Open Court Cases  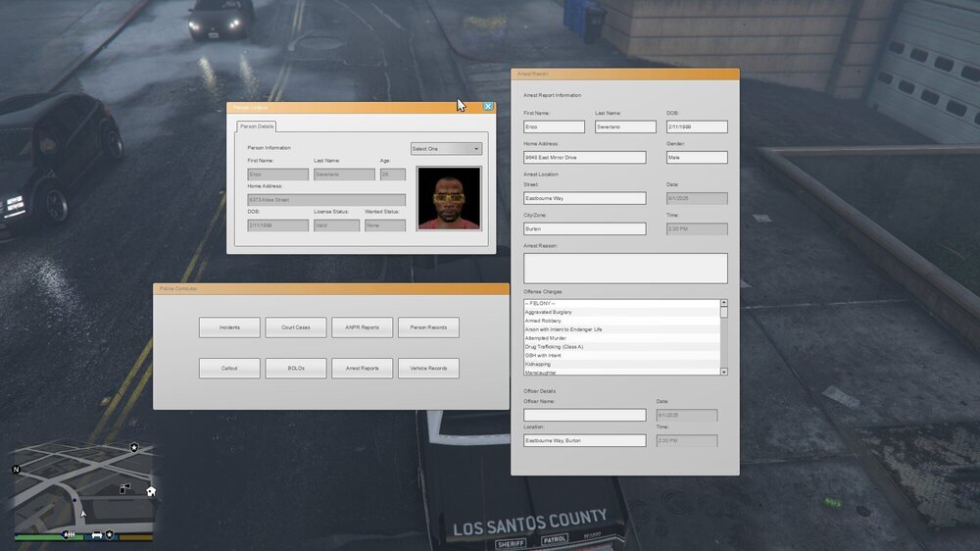[x=296, y=327]
